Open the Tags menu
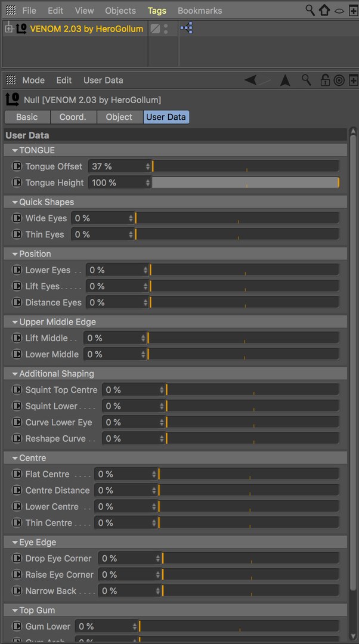Screen dimensions: 359x644 tap(157, 11)
